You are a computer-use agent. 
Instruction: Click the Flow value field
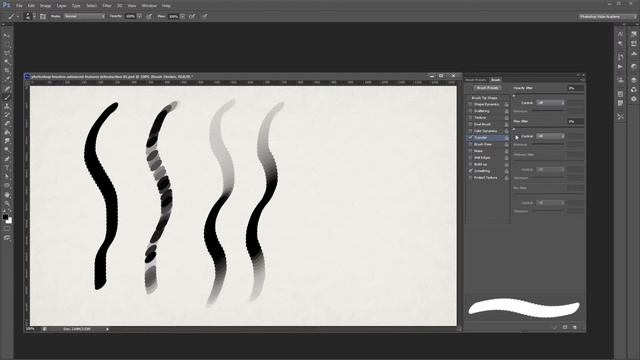(173, 16)
